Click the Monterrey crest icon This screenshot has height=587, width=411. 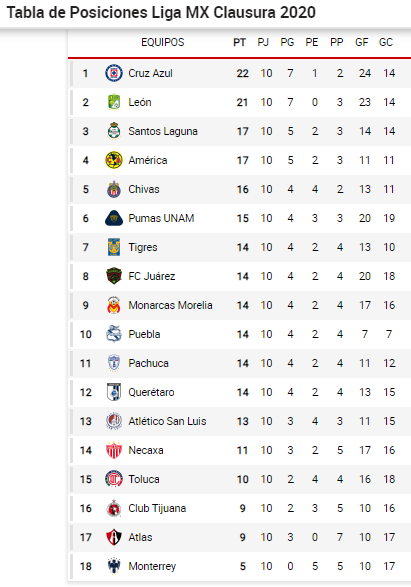[114, 566]
